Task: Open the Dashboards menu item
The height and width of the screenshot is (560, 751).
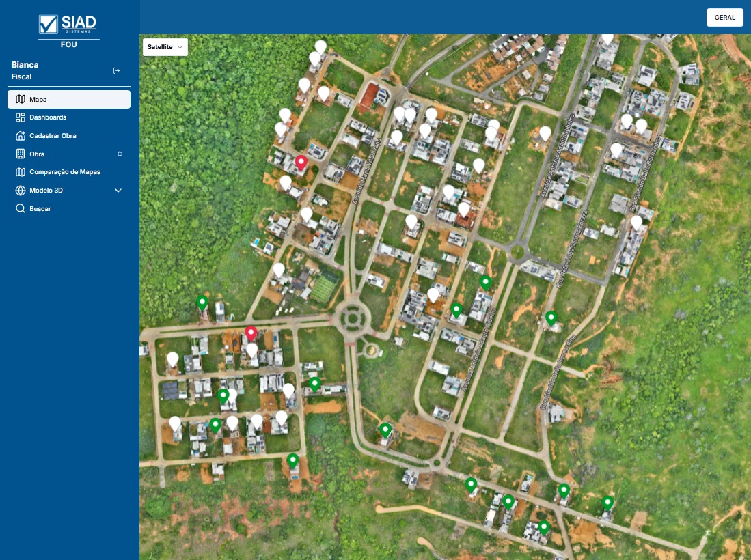Action: pyautogui.click(x=48, y=117)
